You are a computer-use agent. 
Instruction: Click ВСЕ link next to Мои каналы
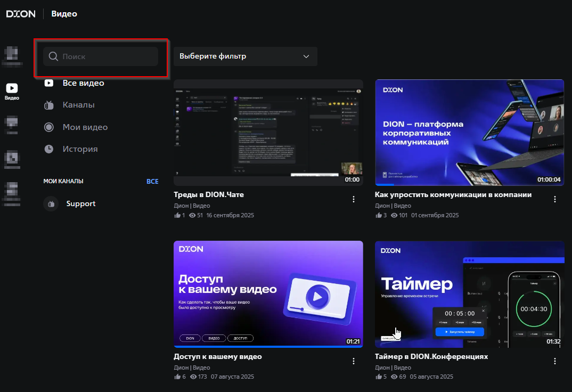pos(152,182)
